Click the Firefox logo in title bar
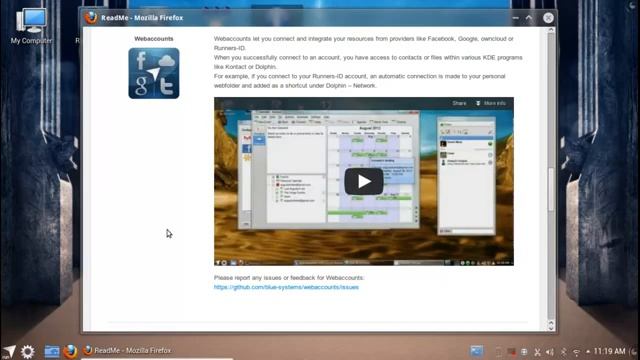 click(91, 18)
